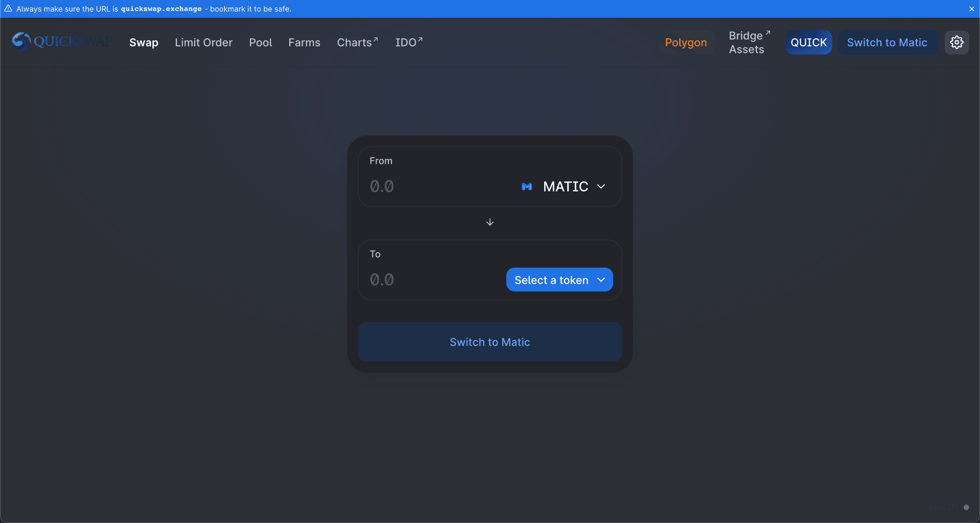Viewport: 980px width, 523px height.
Task: Open the Farms tab
Action: click(304, 42)
